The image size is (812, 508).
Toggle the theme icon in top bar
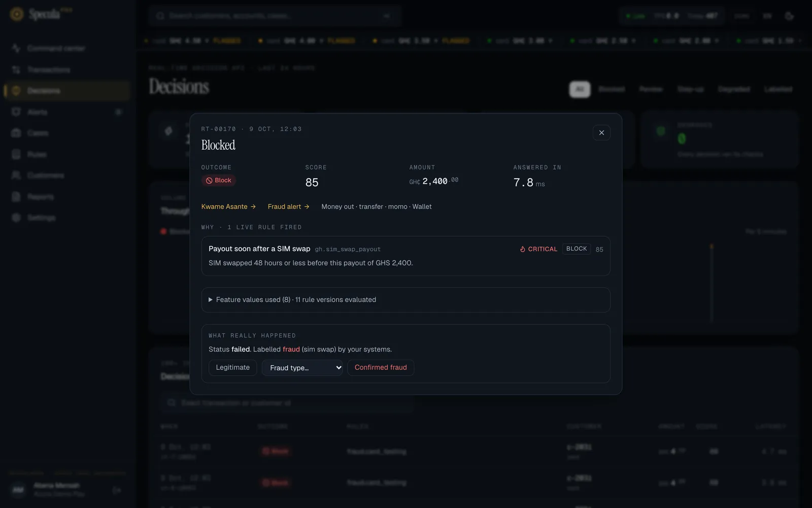tap(789, 16)
